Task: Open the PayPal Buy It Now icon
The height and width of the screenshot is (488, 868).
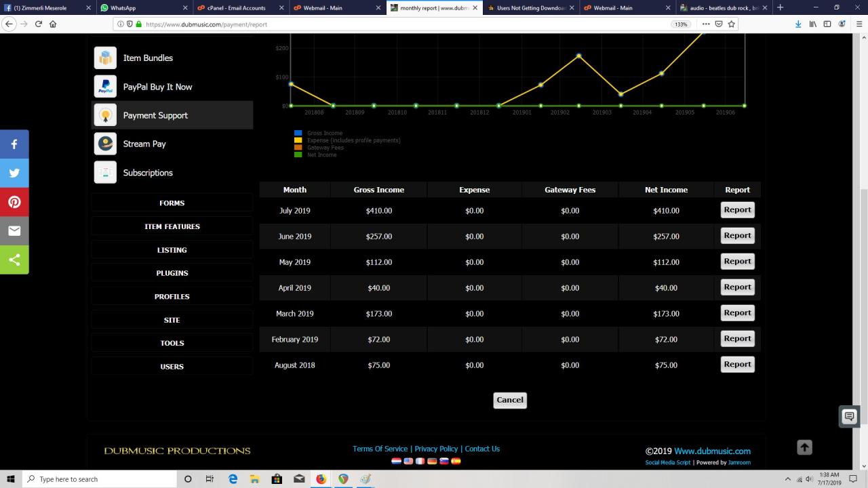Action: (x=105, y=87)
